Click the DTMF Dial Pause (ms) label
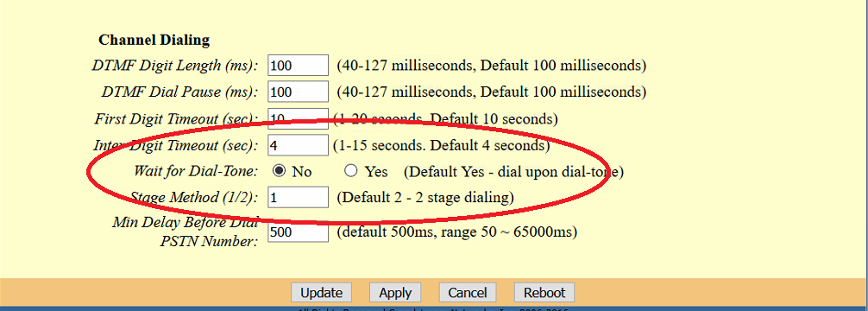 [179, 92]
